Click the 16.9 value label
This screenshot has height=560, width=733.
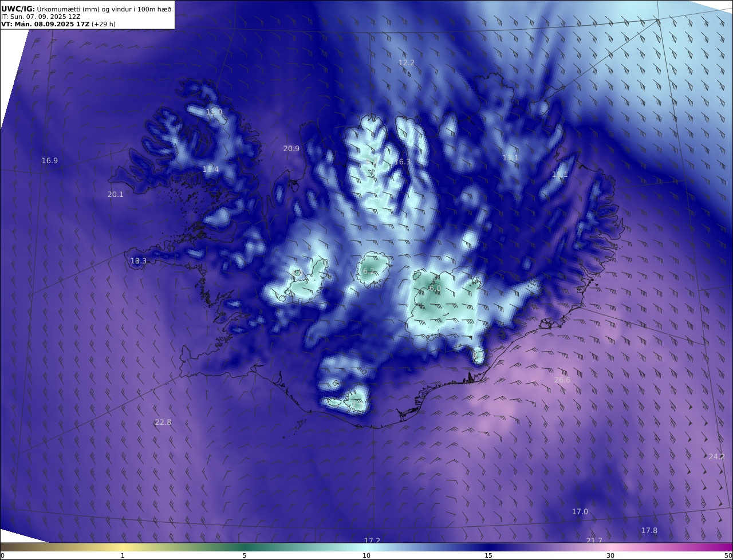tap(50, 161)
